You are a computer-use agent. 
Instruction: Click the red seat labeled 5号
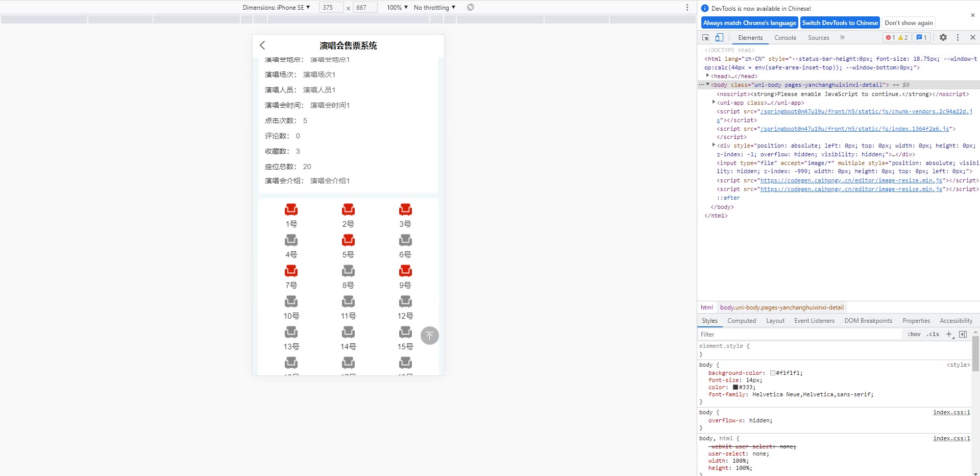(x=348, y=241)
